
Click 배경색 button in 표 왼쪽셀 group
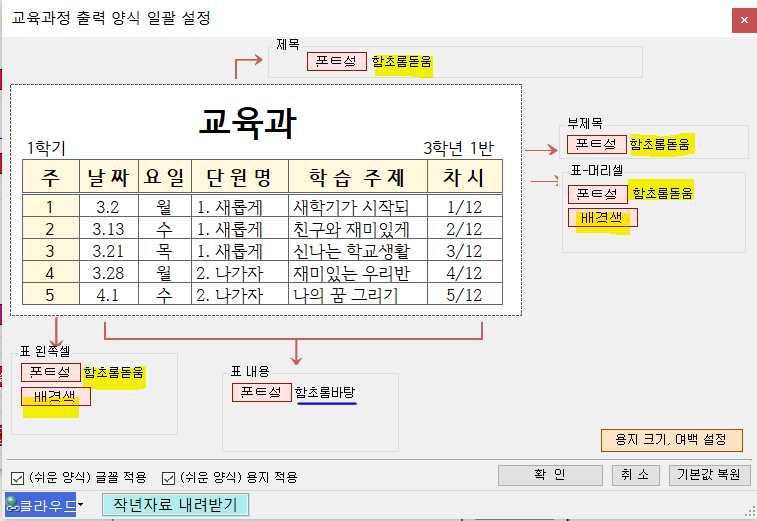(56, 396)
